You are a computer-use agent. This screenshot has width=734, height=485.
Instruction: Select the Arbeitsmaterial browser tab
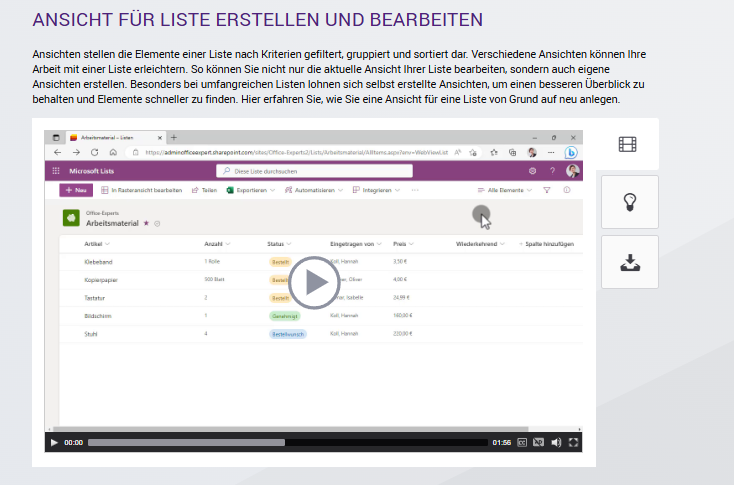(x=115, y=138)
